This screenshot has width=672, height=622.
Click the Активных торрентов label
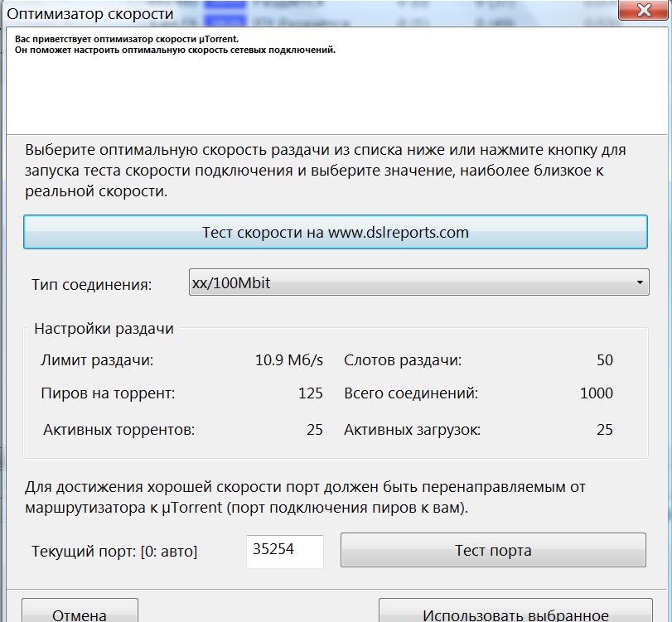tap(118, 430)
